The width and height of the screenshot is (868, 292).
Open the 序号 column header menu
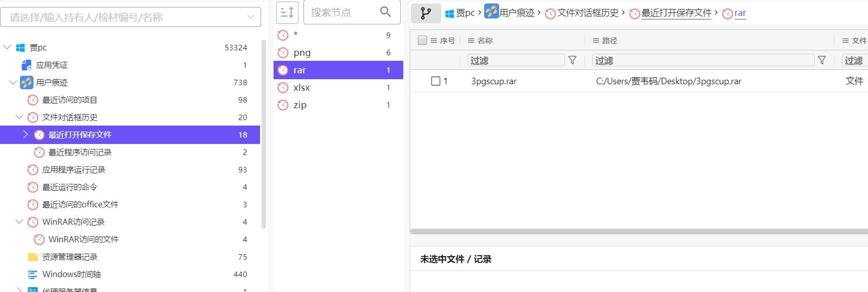(x=434, y=40)
